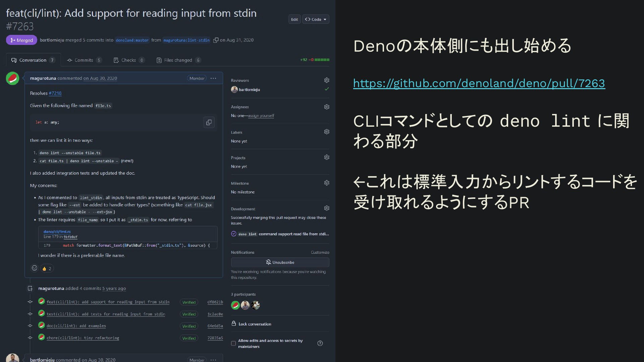Click Customize notifications link

click(x=320, y=252)
